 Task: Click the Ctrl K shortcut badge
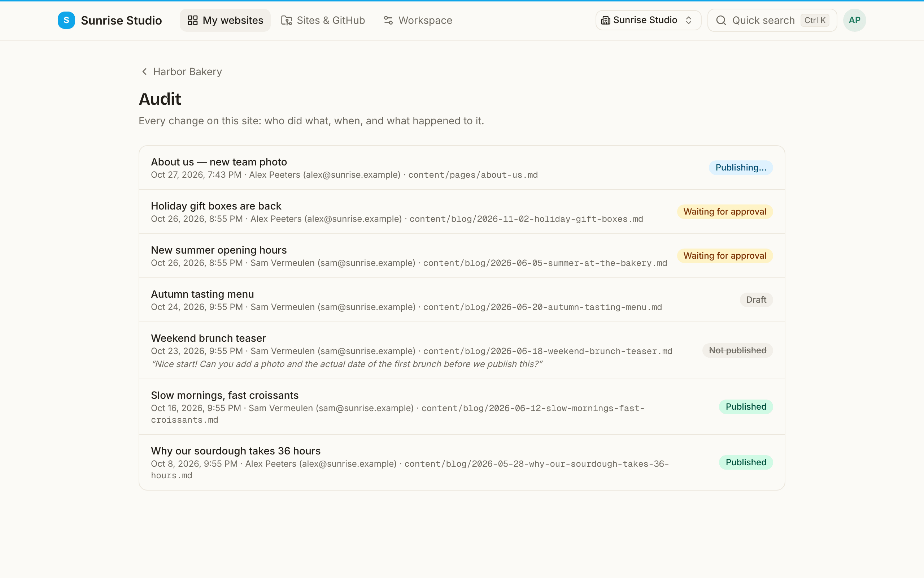pos(815,20)
